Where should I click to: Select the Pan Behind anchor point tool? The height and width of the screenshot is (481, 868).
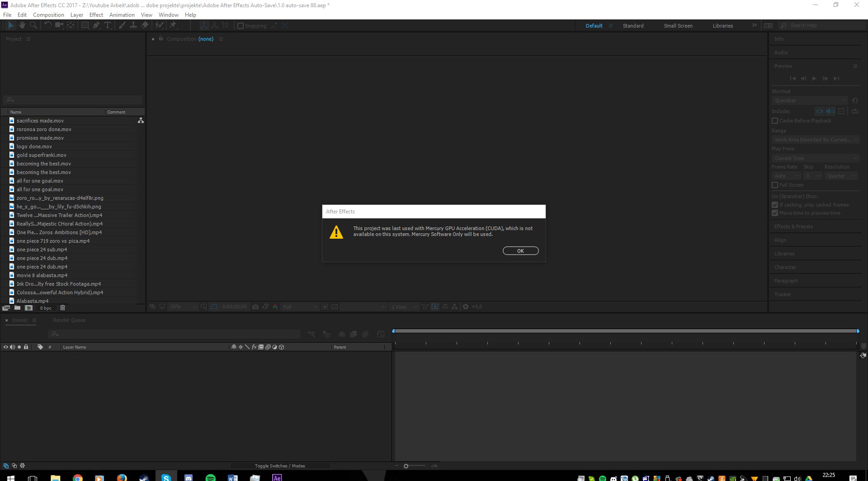click(x=71, y=25)
